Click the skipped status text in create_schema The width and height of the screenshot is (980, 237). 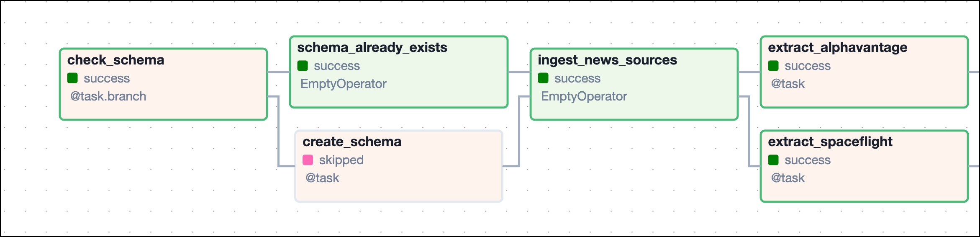click(341, 160)
